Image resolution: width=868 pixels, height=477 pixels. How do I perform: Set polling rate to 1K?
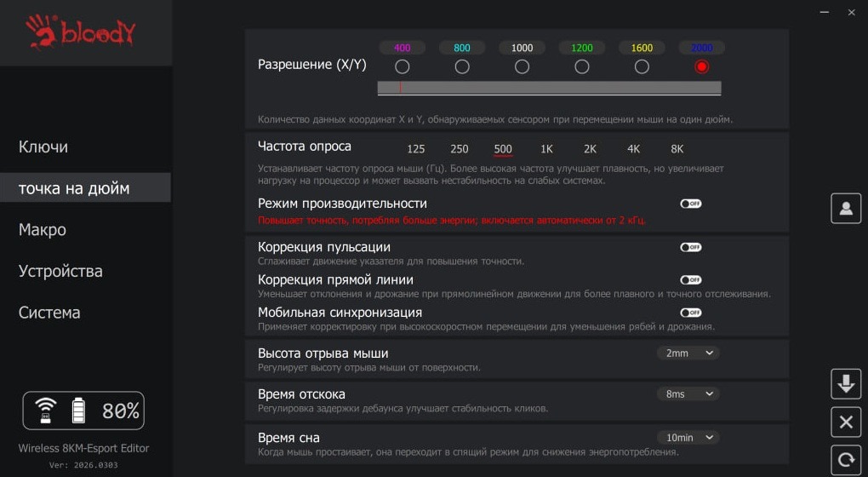coord(546,149)
